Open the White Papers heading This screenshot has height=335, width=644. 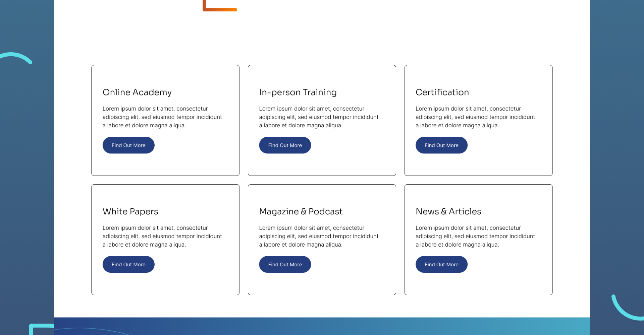coord(130,212)
